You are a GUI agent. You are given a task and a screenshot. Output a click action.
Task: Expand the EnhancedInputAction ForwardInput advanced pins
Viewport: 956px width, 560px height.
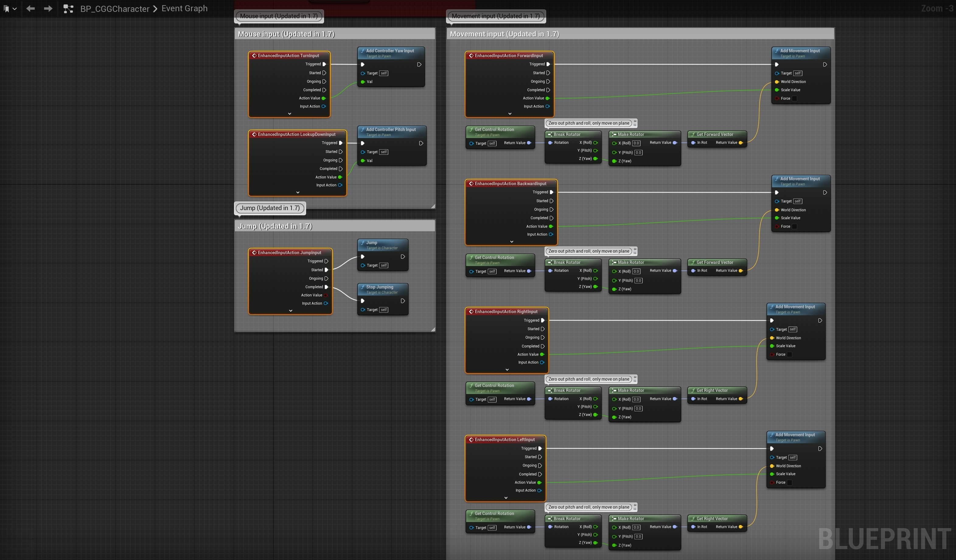tap(509, 114)
